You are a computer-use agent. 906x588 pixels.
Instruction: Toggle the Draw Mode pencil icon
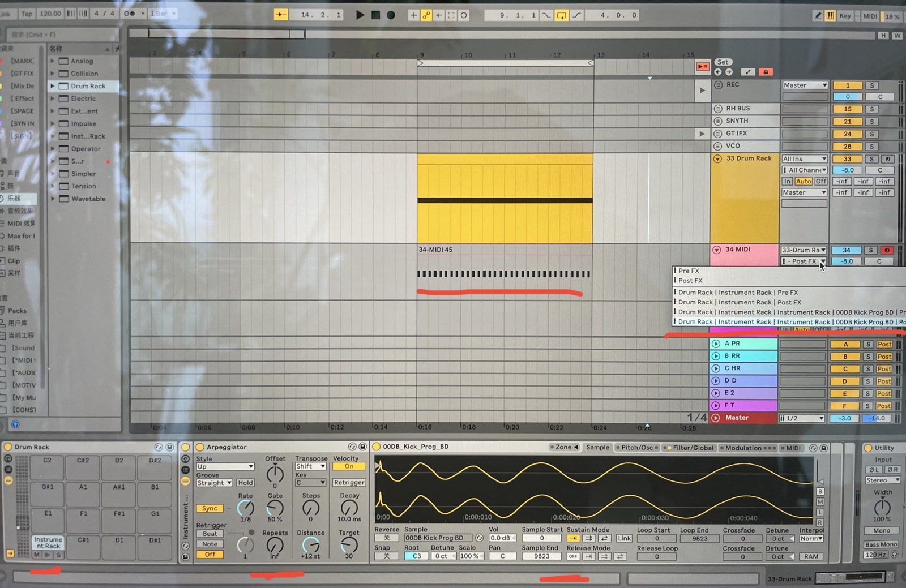(818, 16)
